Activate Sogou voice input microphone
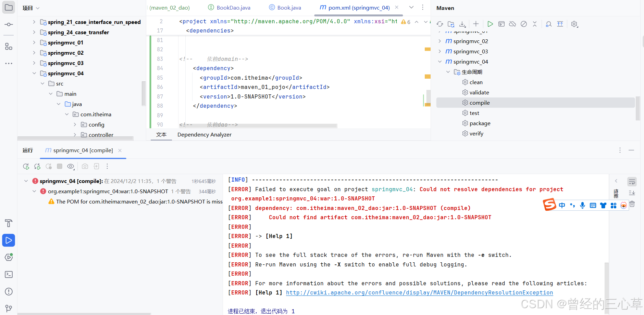Screen dimensions: 644x315 click(582, 205)
